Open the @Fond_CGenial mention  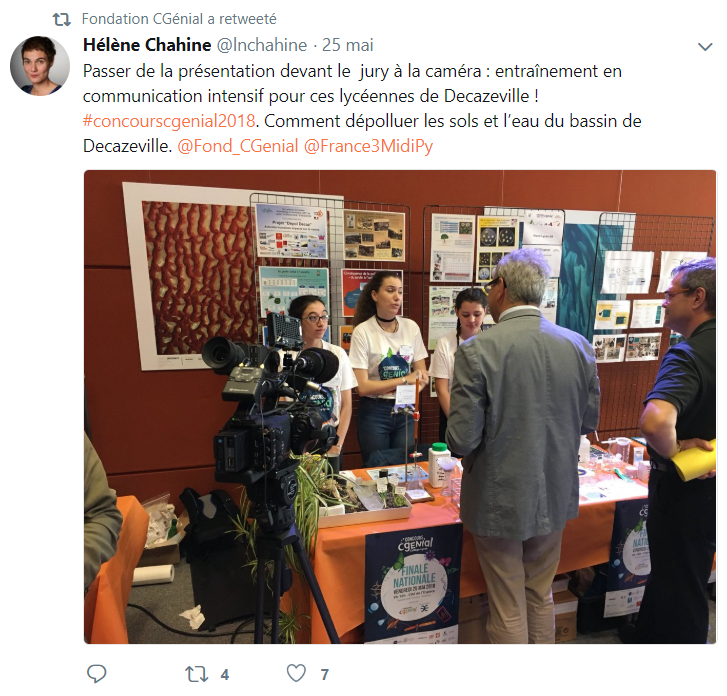click(x=238, y=146)
